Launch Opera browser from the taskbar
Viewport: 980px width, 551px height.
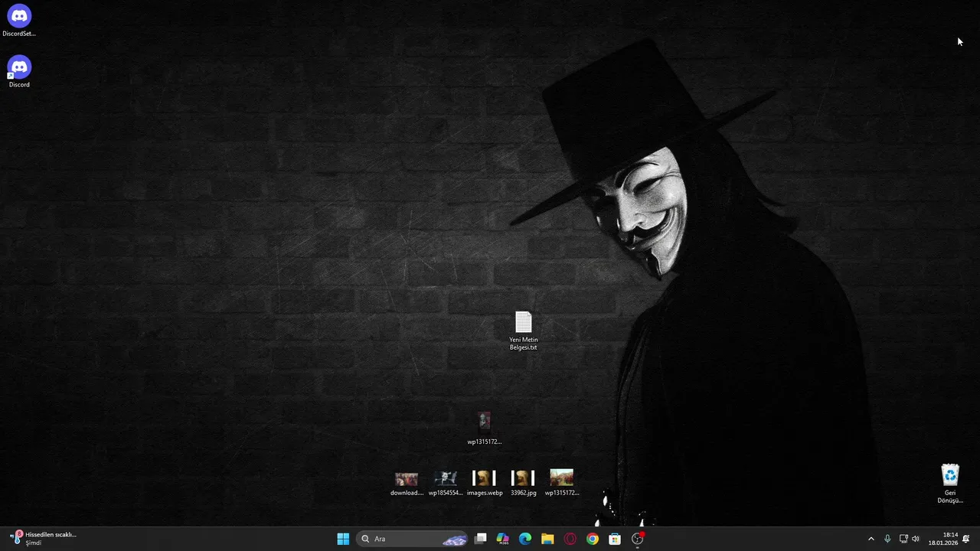[570, 539]
